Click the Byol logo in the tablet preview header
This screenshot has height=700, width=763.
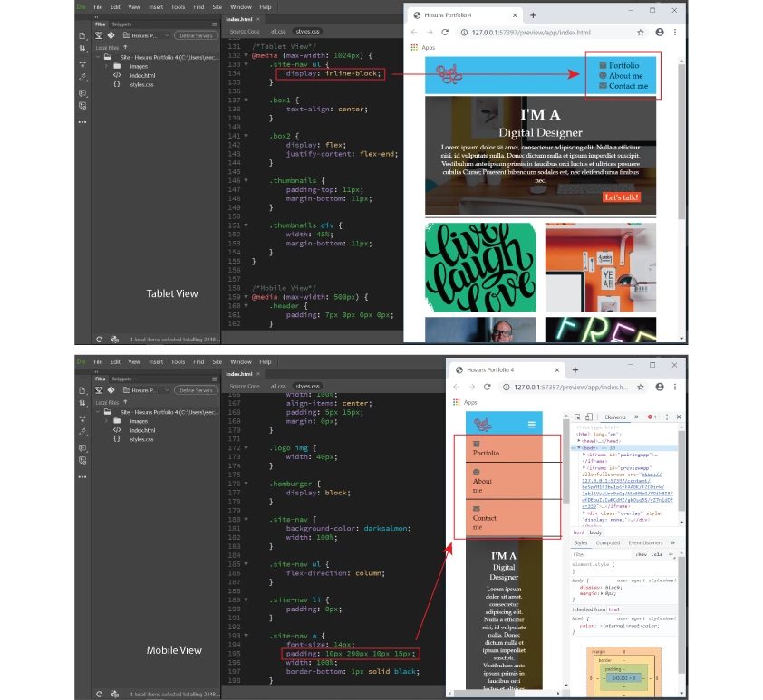click(x=447, y=74)
